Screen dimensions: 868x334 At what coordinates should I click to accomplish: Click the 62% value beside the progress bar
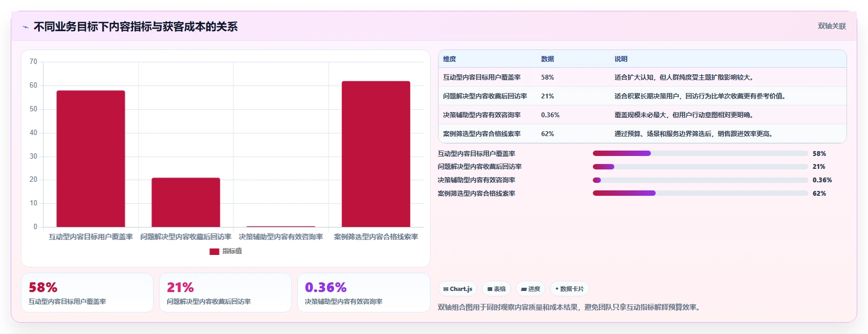point(819,194)
